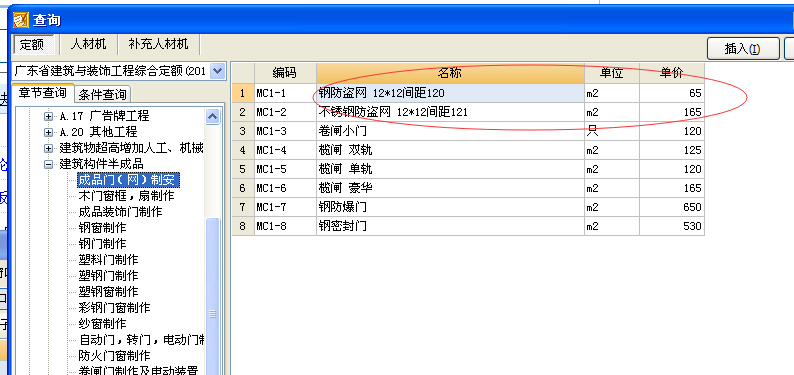Select 木门窗框,扇制作 tree item
Viewport: 794px width, 375px height.
[127, 196]
